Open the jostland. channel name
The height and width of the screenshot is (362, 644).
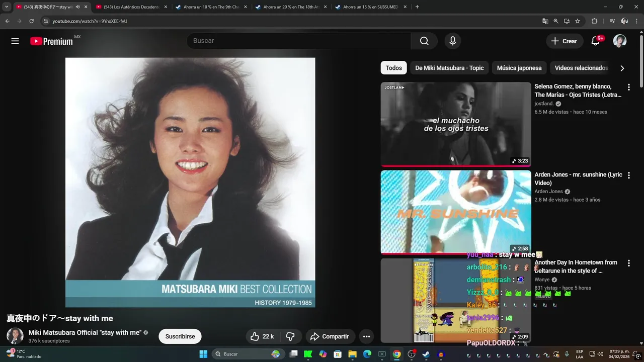544,104
